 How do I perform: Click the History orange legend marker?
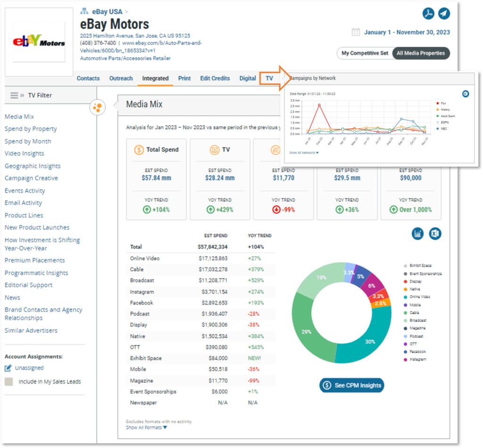[x=437, y=110]
